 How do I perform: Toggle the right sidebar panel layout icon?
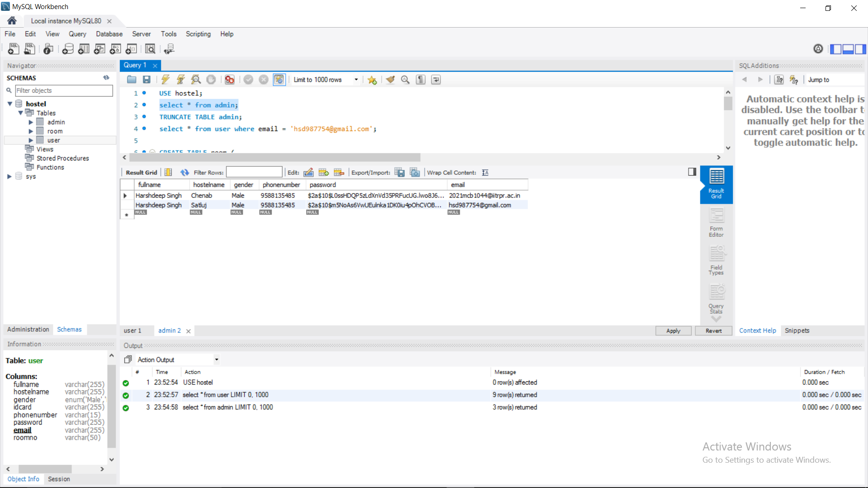(860, 49)
